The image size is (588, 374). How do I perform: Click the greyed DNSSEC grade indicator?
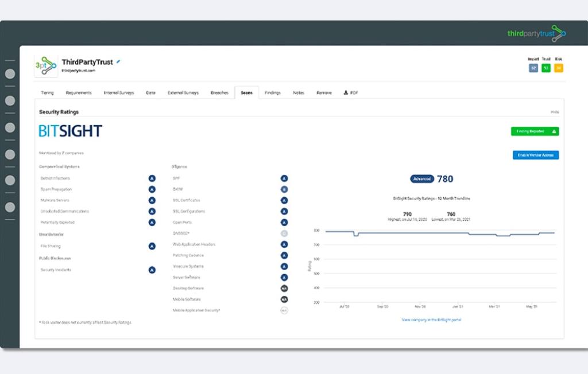[284, 233]
